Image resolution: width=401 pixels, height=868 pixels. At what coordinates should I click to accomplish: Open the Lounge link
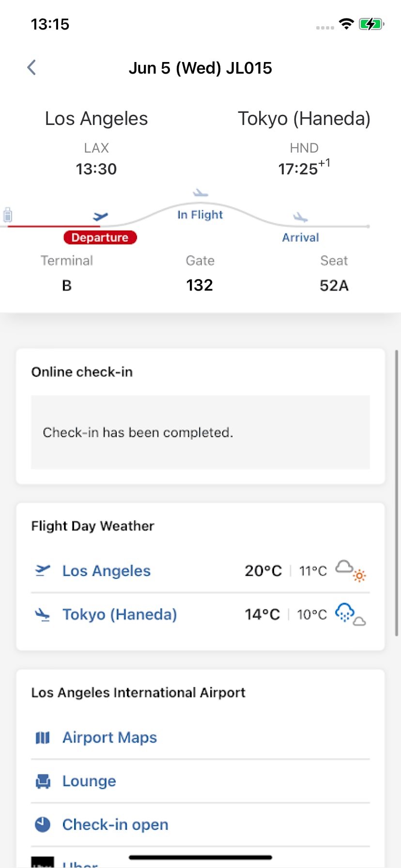89,781
